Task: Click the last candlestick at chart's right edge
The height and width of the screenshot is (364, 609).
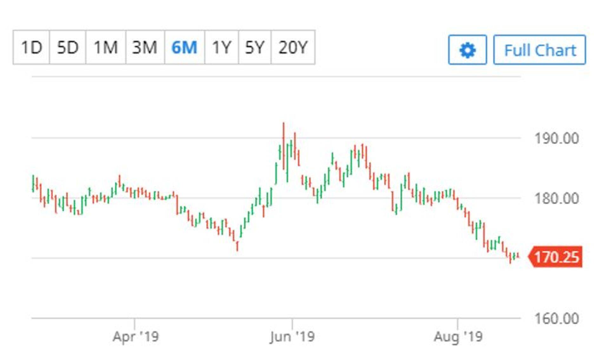Action: click(518, 255)
